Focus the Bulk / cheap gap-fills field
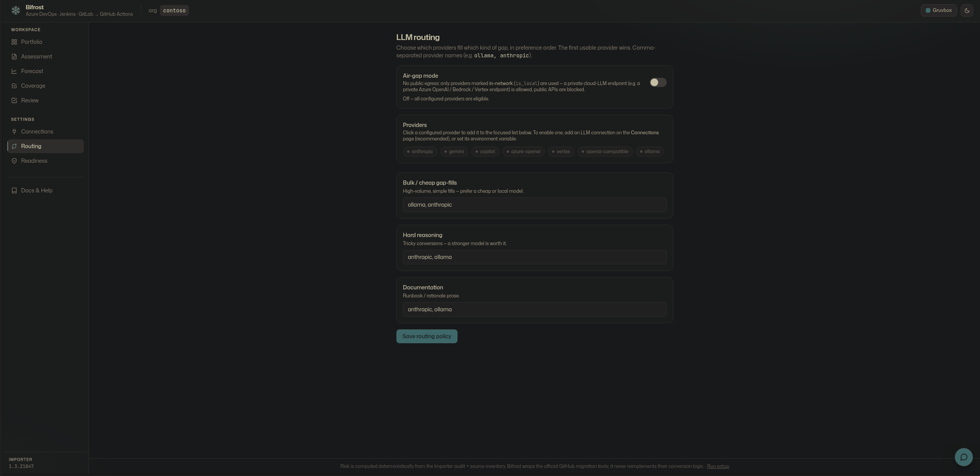Viewport: 980px width, 476px height. [x=534, y=205]
